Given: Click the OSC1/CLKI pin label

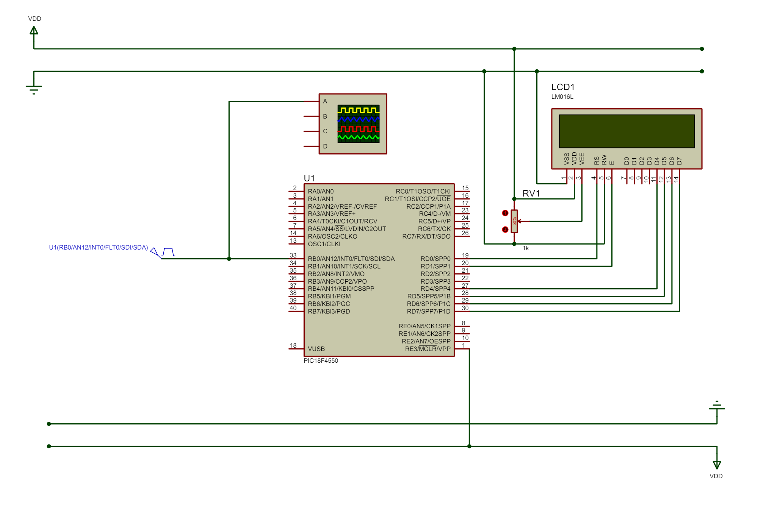Looking at the screenshot, I should pos(324,244).
